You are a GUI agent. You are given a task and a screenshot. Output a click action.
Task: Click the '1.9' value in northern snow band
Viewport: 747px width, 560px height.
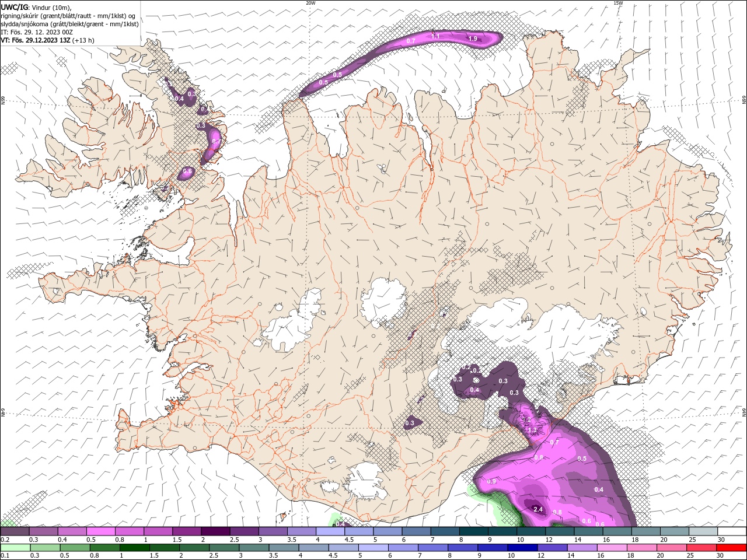coord(473,38)
